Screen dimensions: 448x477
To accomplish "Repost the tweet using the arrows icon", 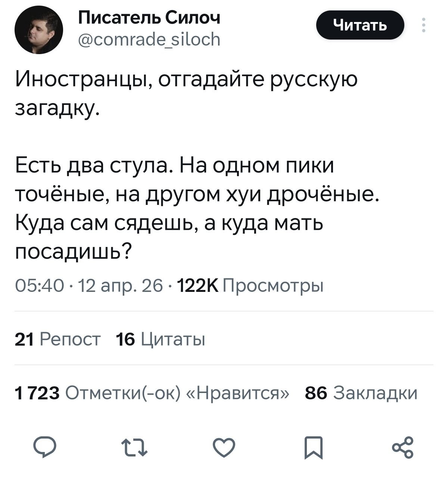I will pos(134,447).
